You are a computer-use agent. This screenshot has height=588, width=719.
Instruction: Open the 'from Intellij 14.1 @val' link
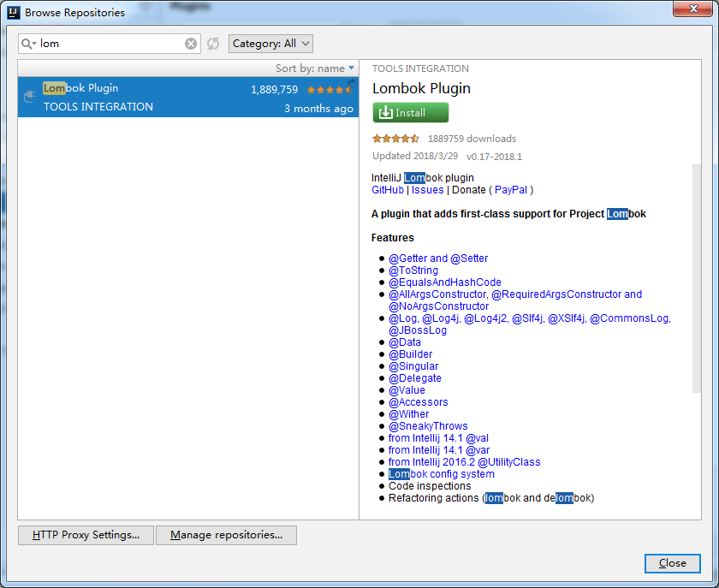pos(438,438)
